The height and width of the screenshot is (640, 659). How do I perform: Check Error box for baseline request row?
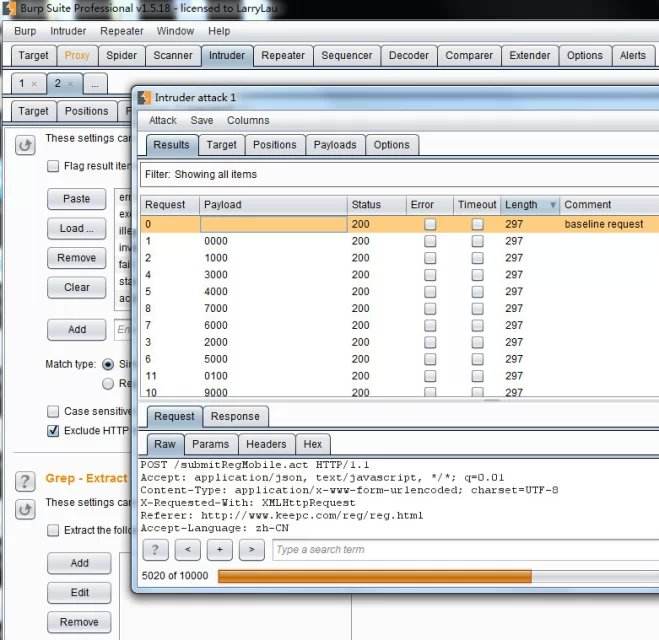430,224
